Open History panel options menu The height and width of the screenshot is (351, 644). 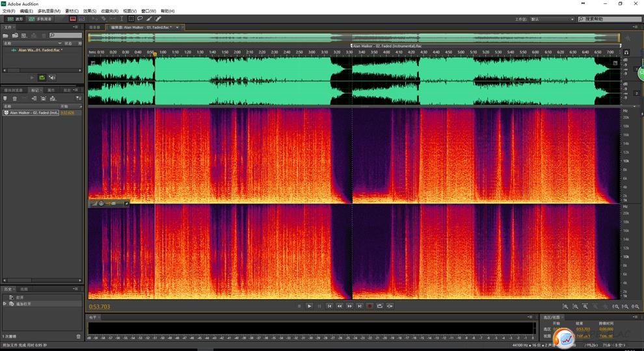point(75,289)
